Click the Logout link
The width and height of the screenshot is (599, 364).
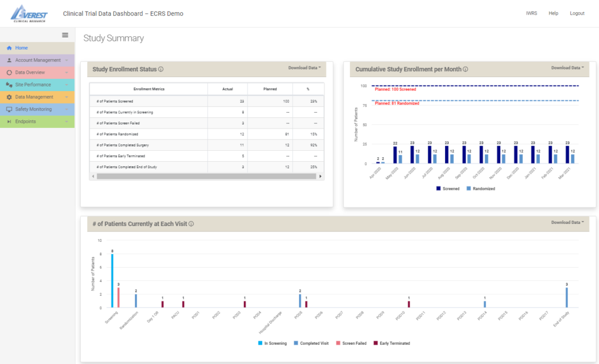(577, 13)
